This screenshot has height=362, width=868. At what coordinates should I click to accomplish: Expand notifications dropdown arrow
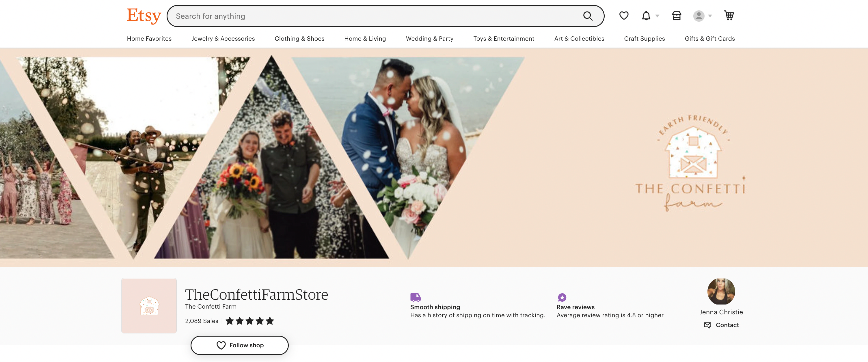(x=657, y=16)
